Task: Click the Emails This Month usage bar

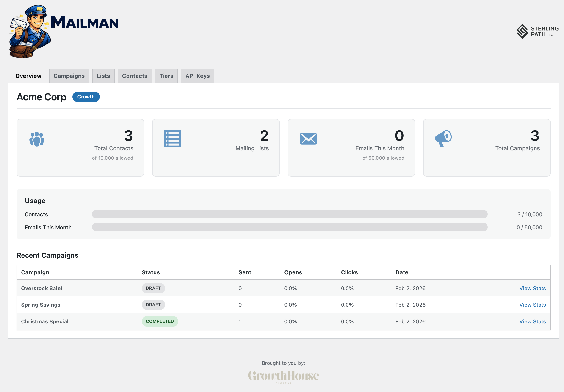Action: 289,227
